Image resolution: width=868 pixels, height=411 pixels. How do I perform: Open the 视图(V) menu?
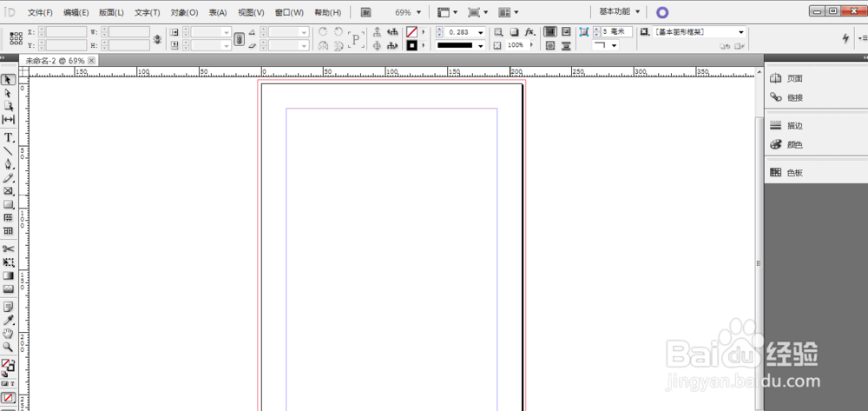point(251,12)
